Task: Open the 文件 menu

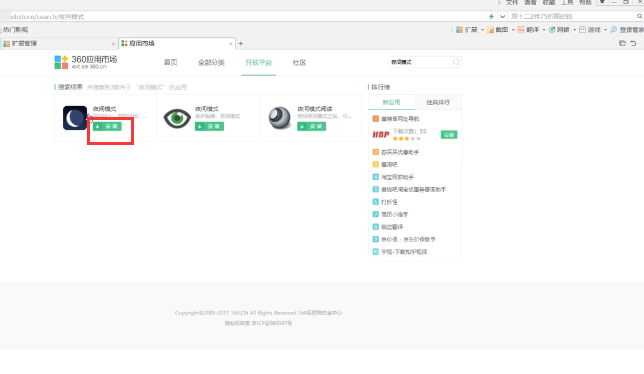Action: click(x=512, y=2)
